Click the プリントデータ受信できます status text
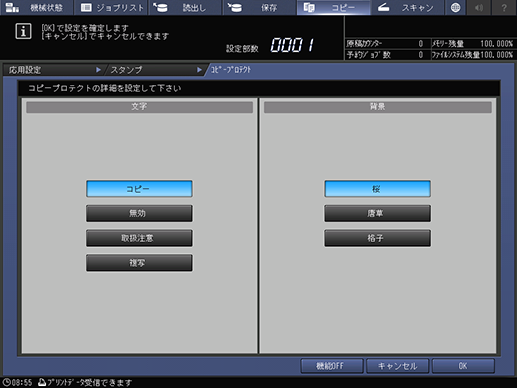Screen dimensions: 517x388 point(90,382)
